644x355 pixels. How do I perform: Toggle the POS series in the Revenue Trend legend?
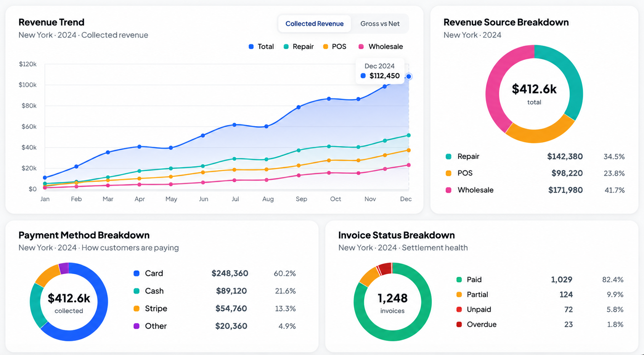click(334, 47)
